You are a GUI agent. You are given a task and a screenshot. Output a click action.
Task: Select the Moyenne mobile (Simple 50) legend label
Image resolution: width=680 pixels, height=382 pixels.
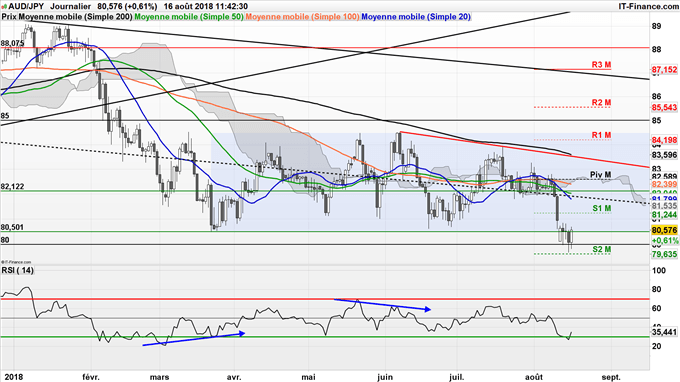tap(189, 16)
